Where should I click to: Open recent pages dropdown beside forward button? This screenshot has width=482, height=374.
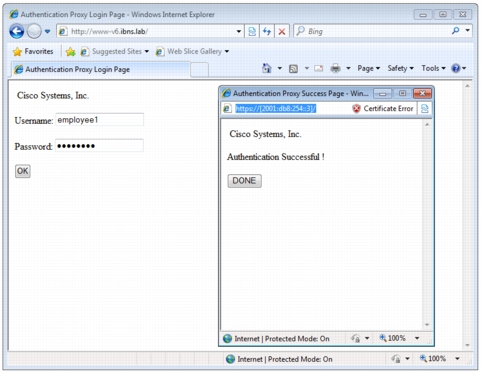(x=48, y=32)
